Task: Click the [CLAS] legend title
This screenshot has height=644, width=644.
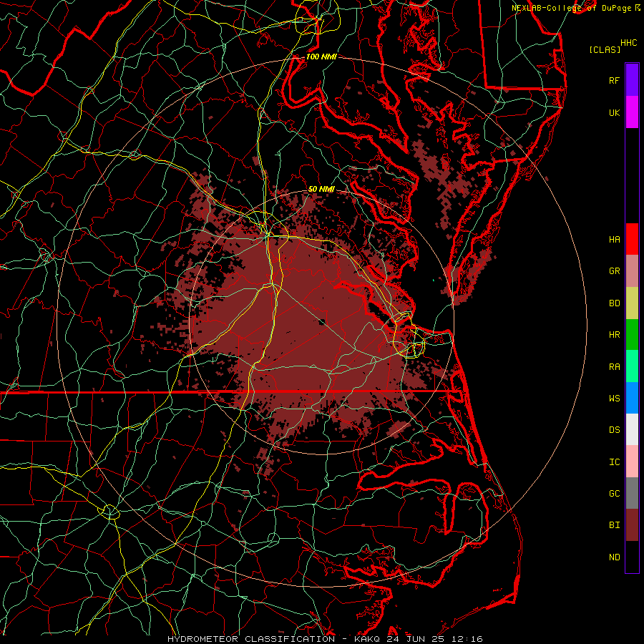Action: coord(605,49)
